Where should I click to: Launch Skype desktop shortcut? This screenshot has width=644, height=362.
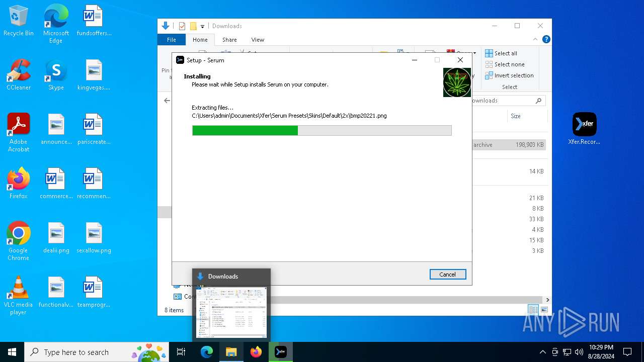click(x=56, y=75)
